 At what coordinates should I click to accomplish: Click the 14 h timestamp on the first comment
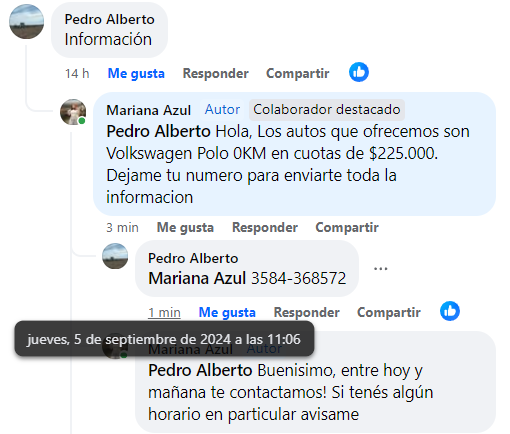point(77,73)
